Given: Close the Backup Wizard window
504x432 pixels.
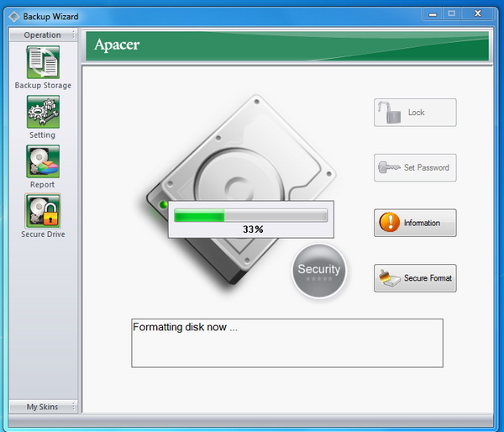Looking at the screenshot, I should tap(478, 13).
